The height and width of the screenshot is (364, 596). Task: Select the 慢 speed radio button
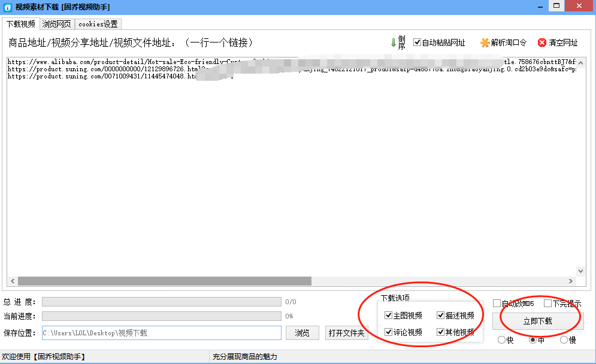pyautogui.click(x=564, y=340)
